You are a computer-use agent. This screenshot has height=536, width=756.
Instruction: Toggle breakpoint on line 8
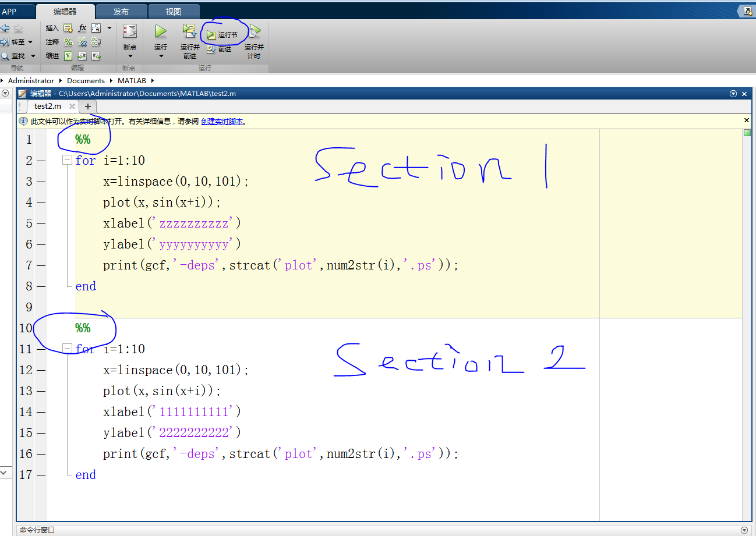pyautogui.click(x=41, y=286)
